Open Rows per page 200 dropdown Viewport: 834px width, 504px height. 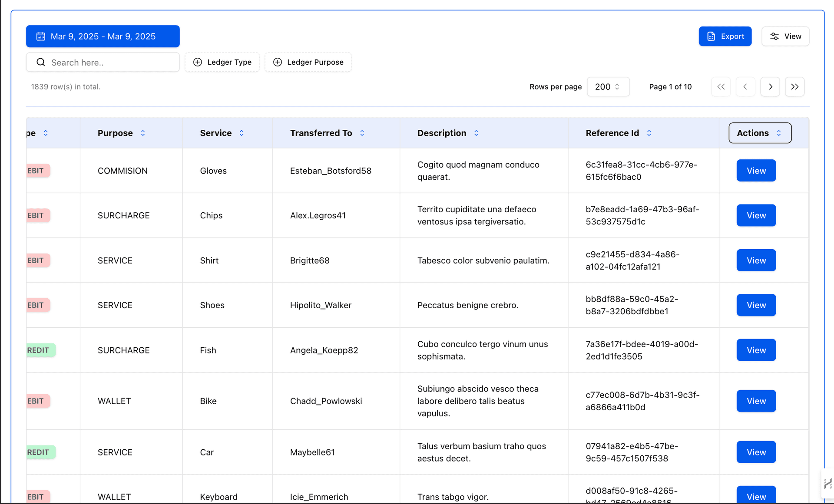608,87
